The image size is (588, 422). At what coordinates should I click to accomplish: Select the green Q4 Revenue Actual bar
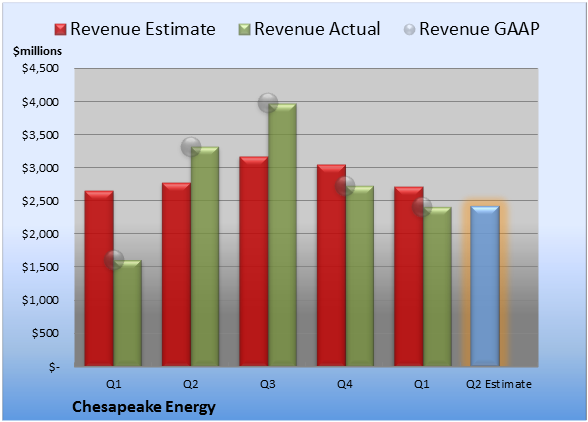coord(360,276)
